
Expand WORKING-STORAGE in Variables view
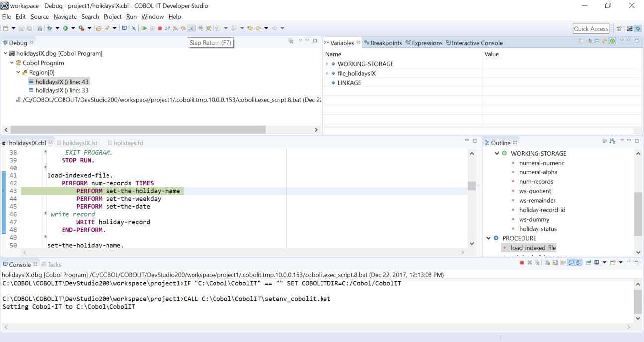pos(327,64)
